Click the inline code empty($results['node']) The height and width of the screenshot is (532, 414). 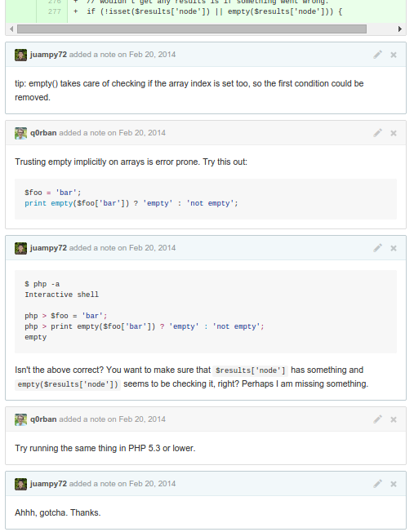pos(68,384)
